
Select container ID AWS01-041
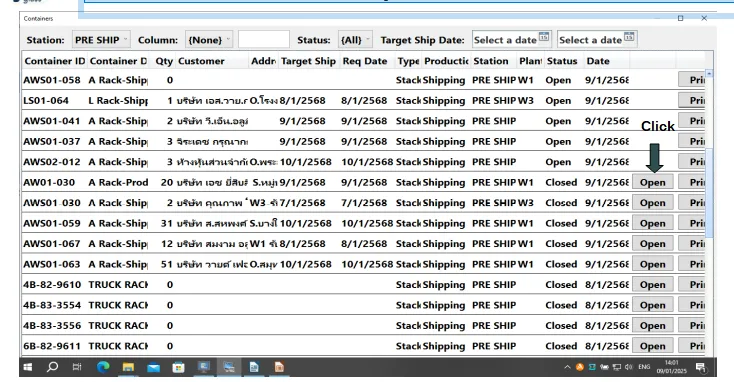(x=52, y=121)
